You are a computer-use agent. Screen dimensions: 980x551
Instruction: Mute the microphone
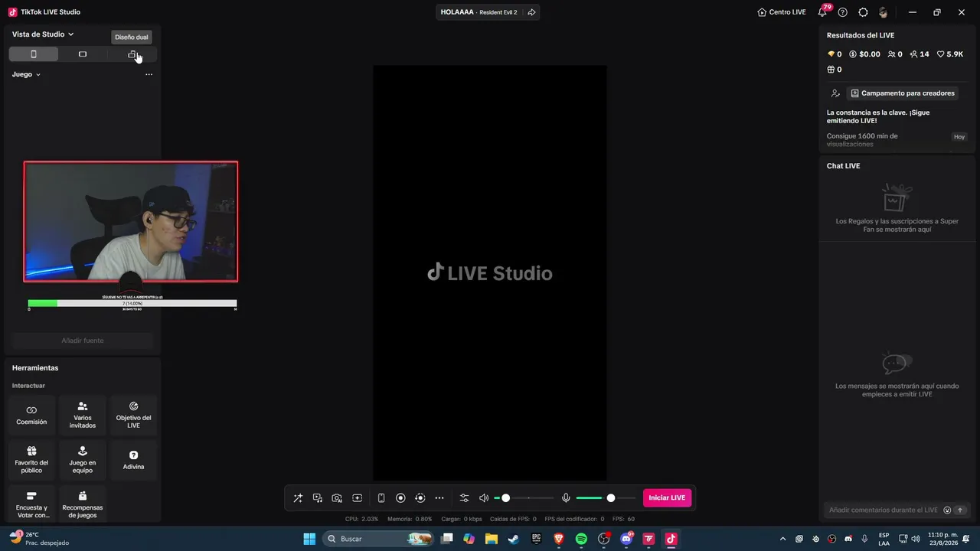[566, 498]
